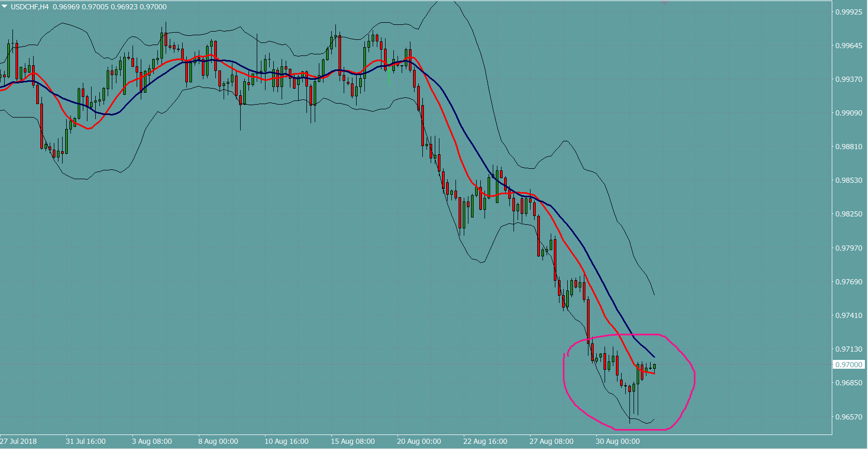Select the 8 Aug 00:00 time label
The height and width of the screenshot is (449, 868).
218,441
